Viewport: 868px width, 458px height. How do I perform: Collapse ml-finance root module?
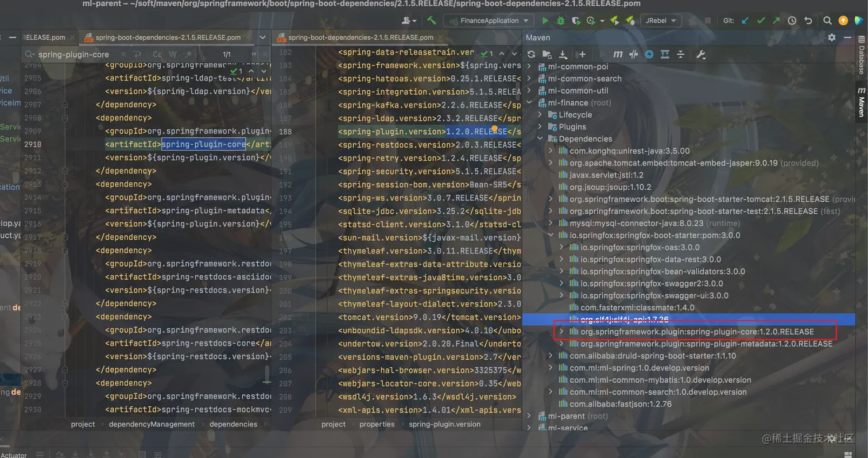pos(529,103)
